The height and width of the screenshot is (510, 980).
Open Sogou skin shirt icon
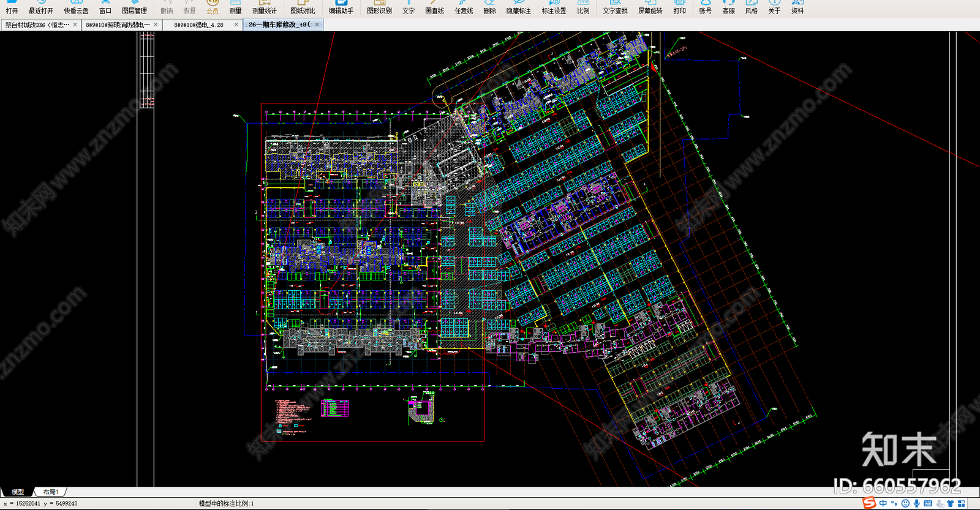pyautogui.click(x=950, y=503)
